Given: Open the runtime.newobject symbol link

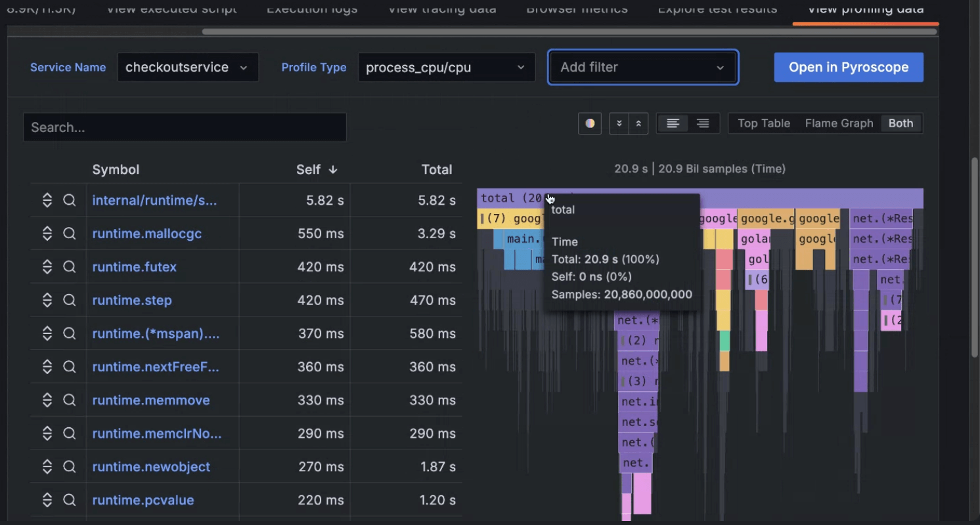Looking at the screenshot, I should [151, 467].
